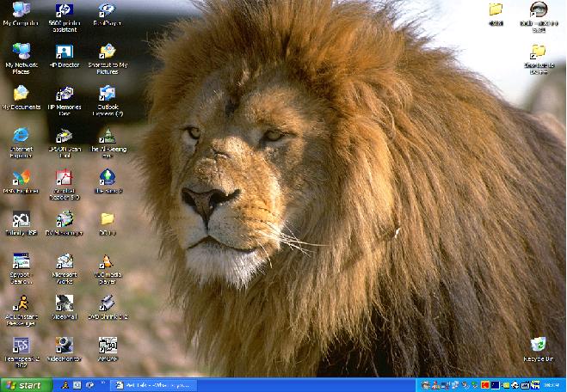Viewport: 567px width, 392px height.
Task: Open HP Director shortcut
Action: click(x=64, y=52)
